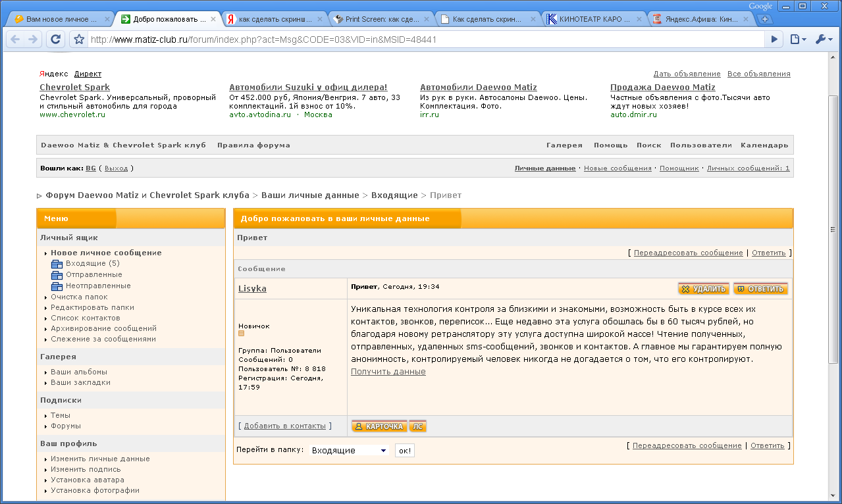
Task: Click the Go arrow beside the address bar
Action: pos(775,39)
